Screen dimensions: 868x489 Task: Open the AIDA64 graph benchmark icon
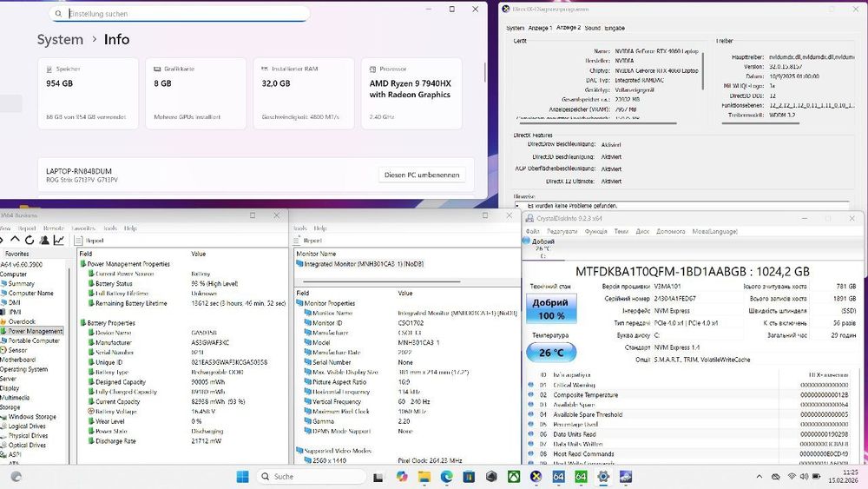pos(59,240)
